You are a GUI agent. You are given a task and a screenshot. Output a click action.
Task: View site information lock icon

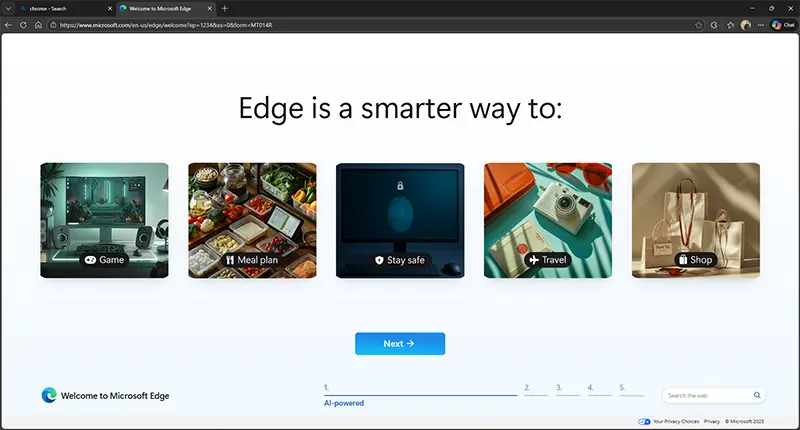tap(53, 24)
